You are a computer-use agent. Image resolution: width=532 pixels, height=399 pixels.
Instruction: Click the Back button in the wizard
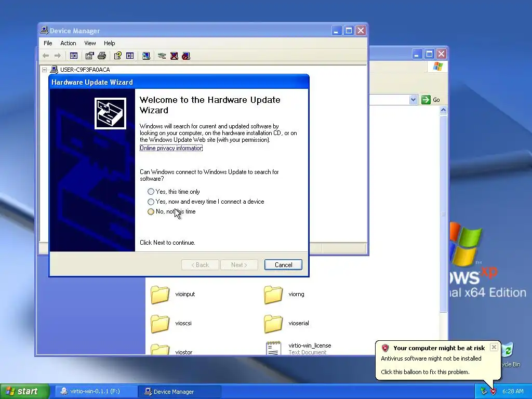[200, 265]
